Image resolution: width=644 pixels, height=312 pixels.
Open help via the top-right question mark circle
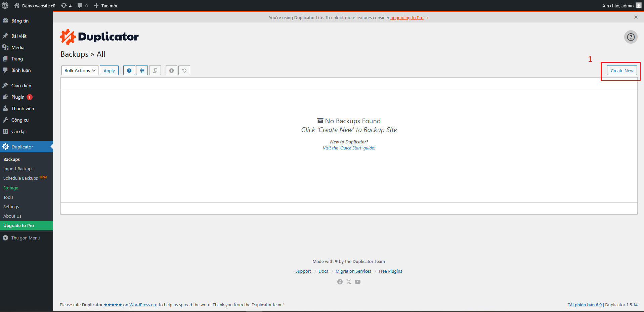click(631, 37)
